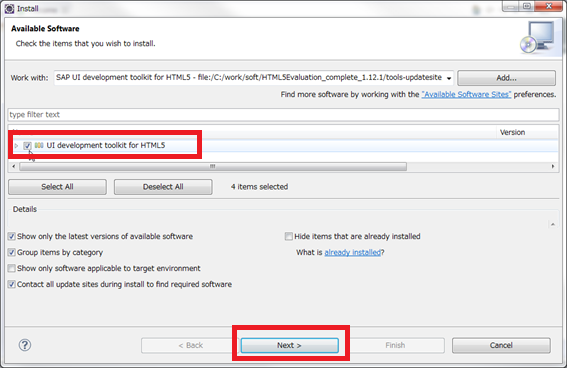
Task: Click the Next button
Action: tap(290, 346)
